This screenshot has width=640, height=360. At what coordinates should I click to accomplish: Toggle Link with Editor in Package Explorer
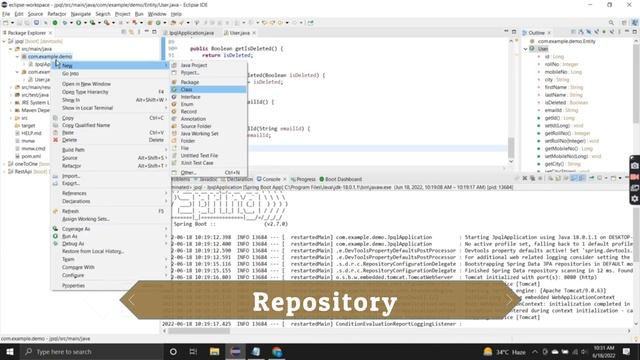(x=131, y=32)
